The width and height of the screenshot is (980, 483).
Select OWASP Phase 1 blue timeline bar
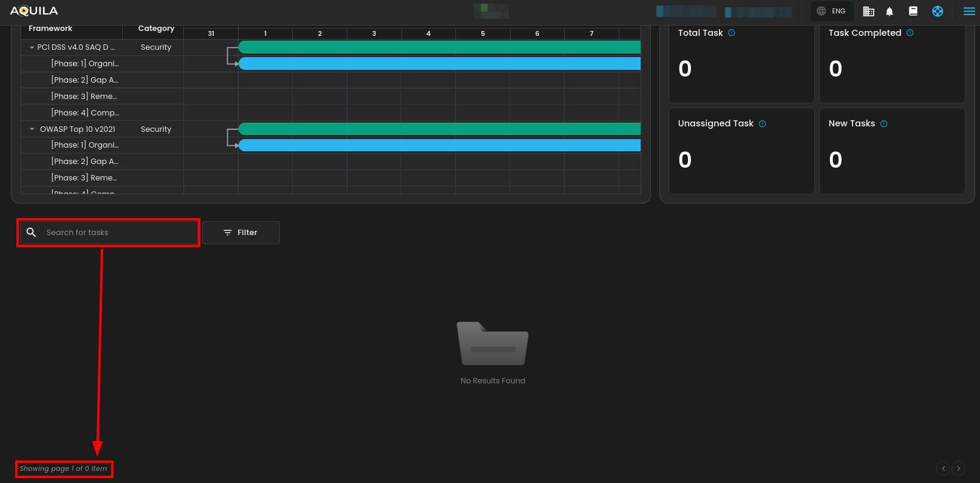pyautogui.click(x=439, y=145)
